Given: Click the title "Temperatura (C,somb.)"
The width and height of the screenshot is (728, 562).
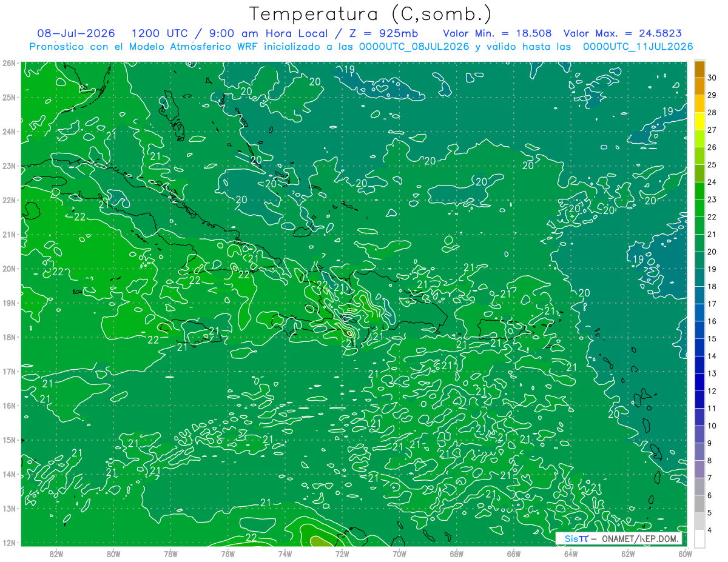Looking at the screenshot, I should (x=371, y=15).
